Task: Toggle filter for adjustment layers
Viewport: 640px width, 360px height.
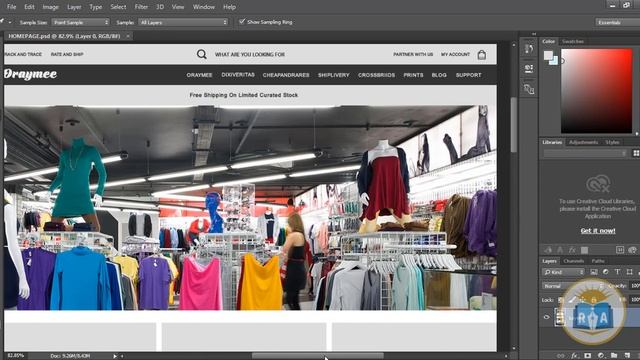Action: click(x=606, y=272)
